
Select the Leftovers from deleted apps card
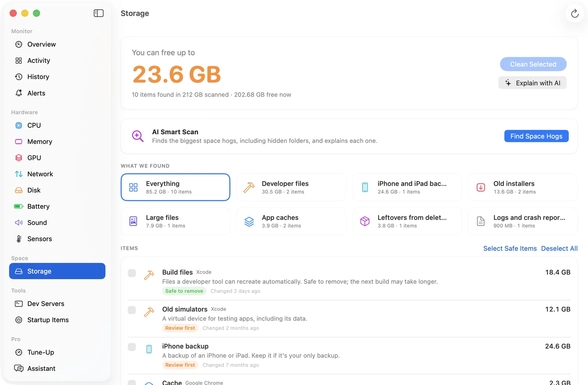click(407, 221)
